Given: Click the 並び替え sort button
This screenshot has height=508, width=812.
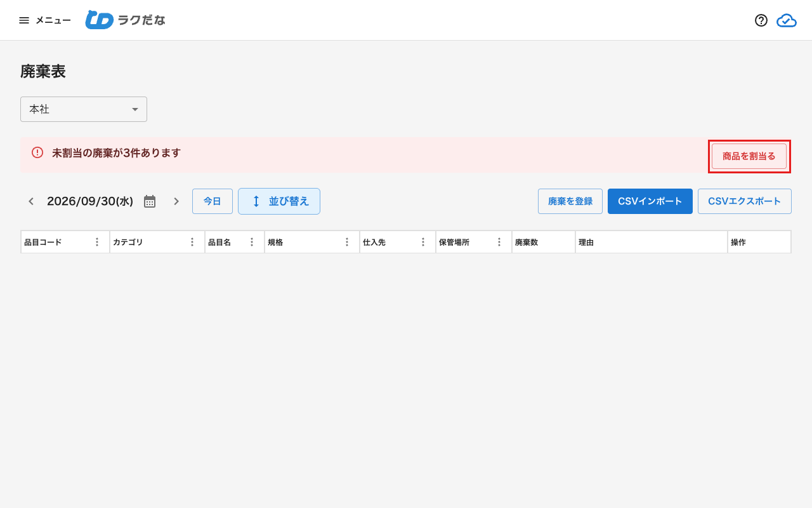Looking at the screenshot, I should point(279,201).
